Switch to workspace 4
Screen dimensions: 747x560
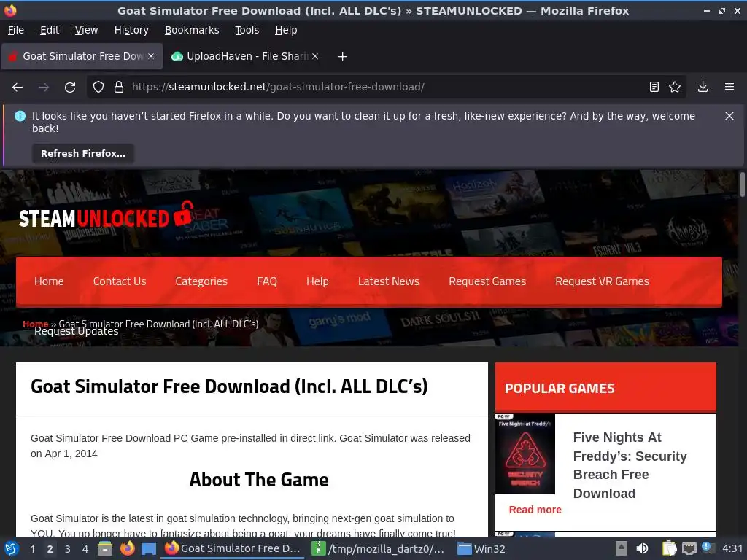tap(85, 549)
